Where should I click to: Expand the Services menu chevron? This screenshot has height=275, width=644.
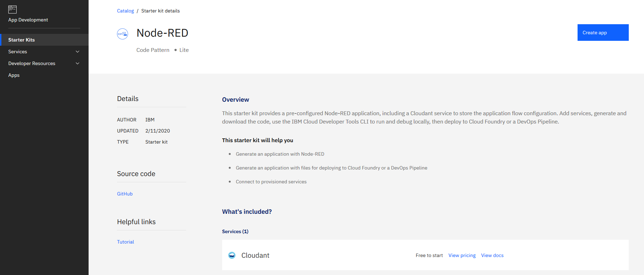tap(78, 52)
